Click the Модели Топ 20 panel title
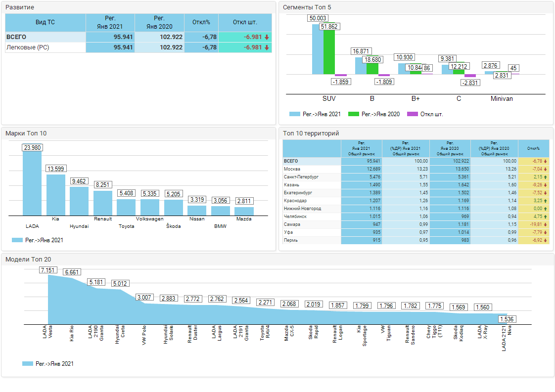Viewport: 555px width, 392px height. 28,259
